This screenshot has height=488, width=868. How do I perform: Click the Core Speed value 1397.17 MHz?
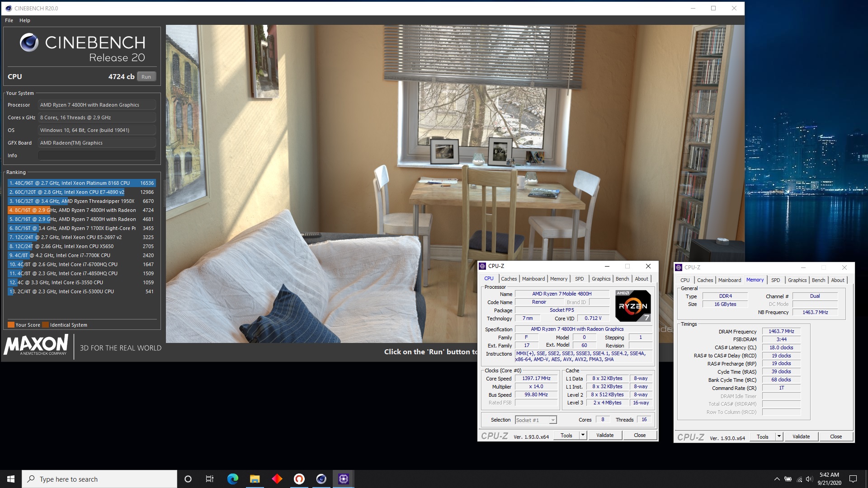[x=536, y=379]
